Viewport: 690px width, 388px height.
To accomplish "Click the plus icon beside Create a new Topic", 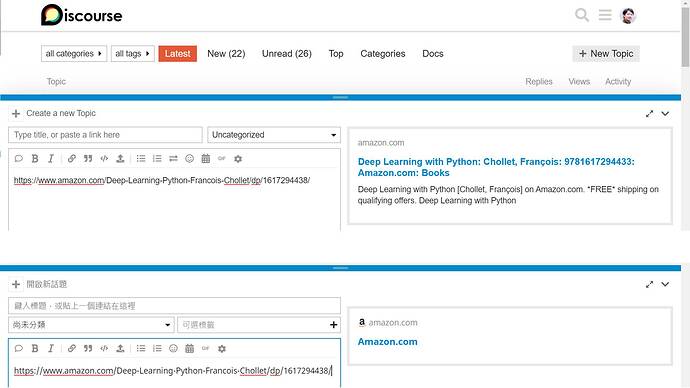I will [x=16, y=113].
